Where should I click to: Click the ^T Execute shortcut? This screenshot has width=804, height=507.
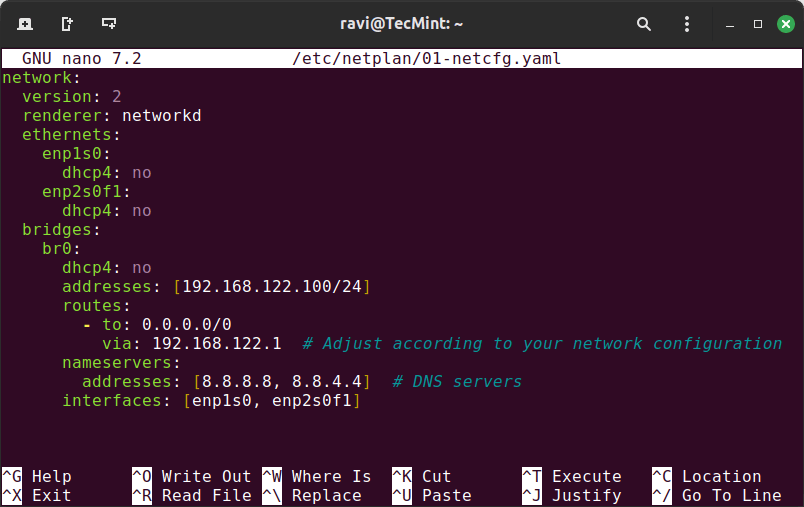pyautogui.click(x=572, y=476)
